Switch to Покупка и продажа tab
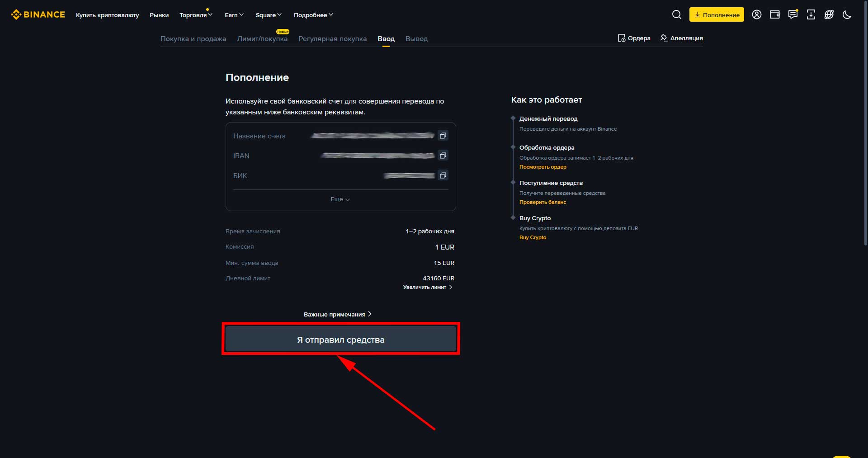This screenshot has width=868, height=458. 193,39
